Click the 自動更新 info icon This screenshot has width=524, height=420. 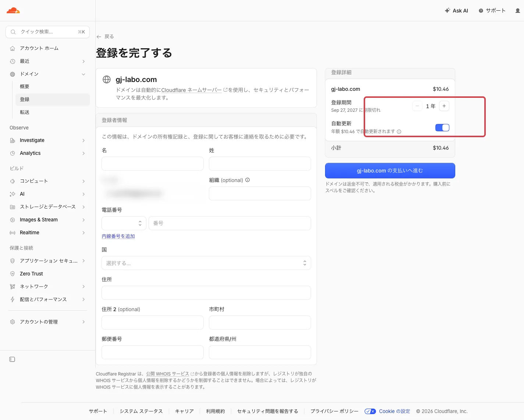pyautogui.click(x=399, y=132)
